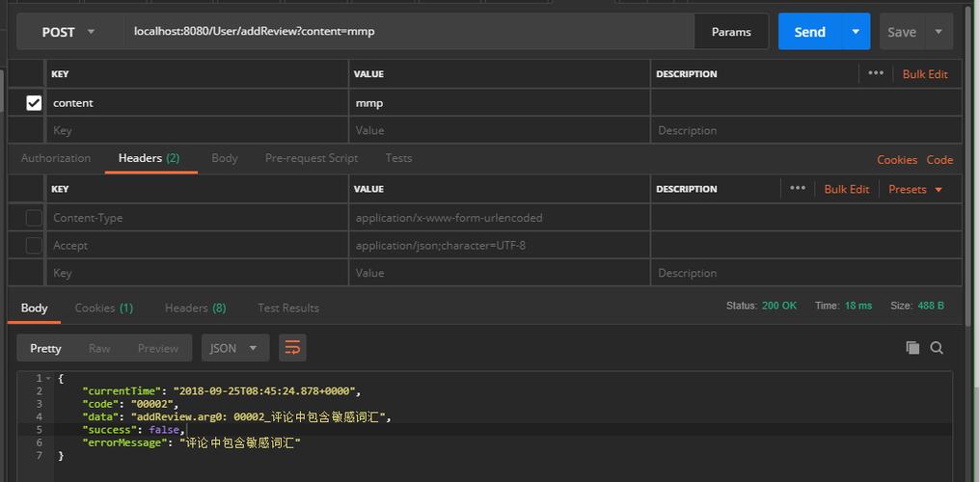The width and height of the screenshot is (980, 482).
Task: Click the empty params Description field
Action: pyautogui.click(x=806, y=130)
